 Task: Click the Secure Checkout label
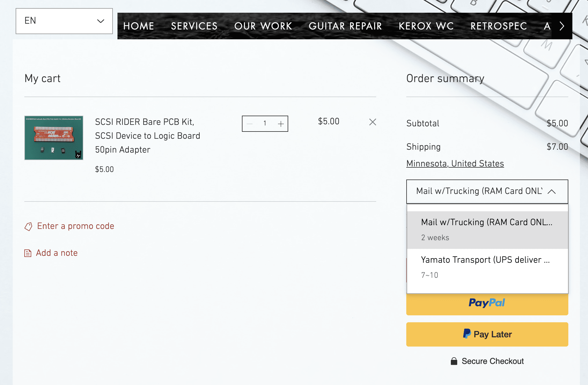tap(493, 361)
